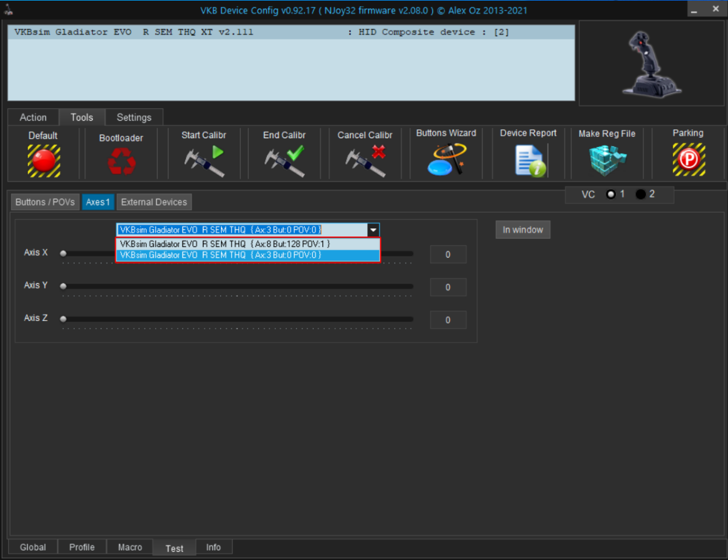Click the In window button

[x=523, y=230]
